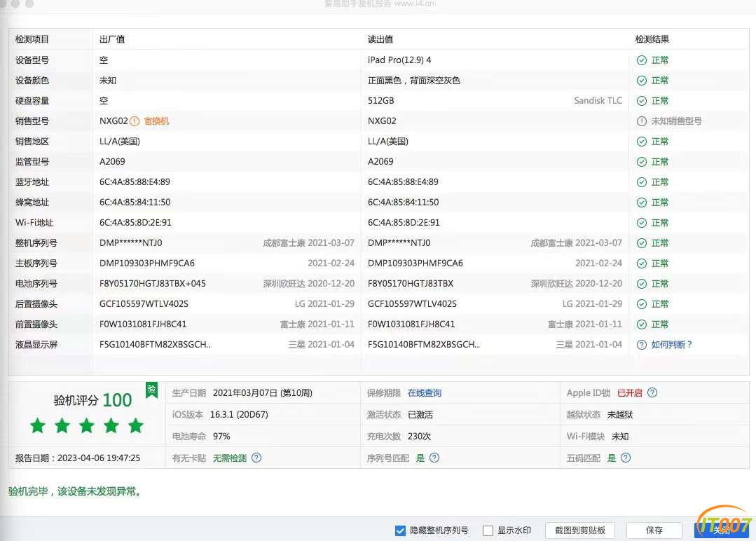Click the 验机完毕，该设备未发现异常 message
Viewport: 756px width, 541px height.
pos(74,491)
